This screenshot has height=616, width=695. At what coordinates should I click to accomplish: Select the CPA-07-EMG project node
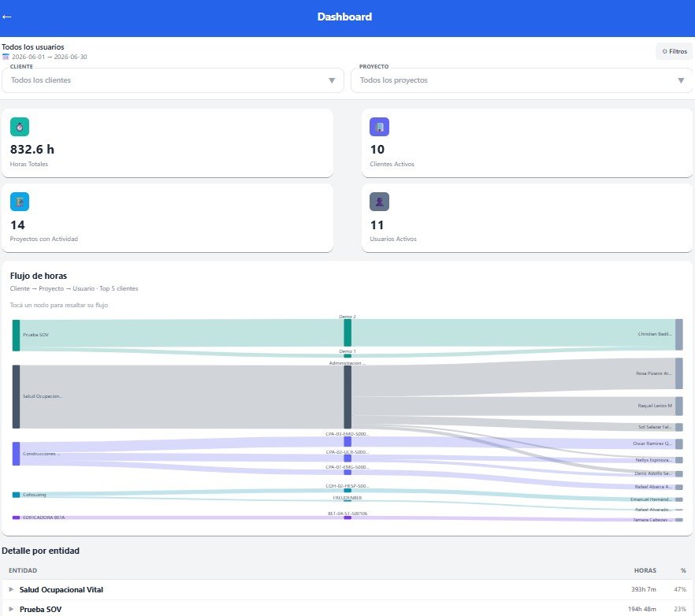coord(347,472)
